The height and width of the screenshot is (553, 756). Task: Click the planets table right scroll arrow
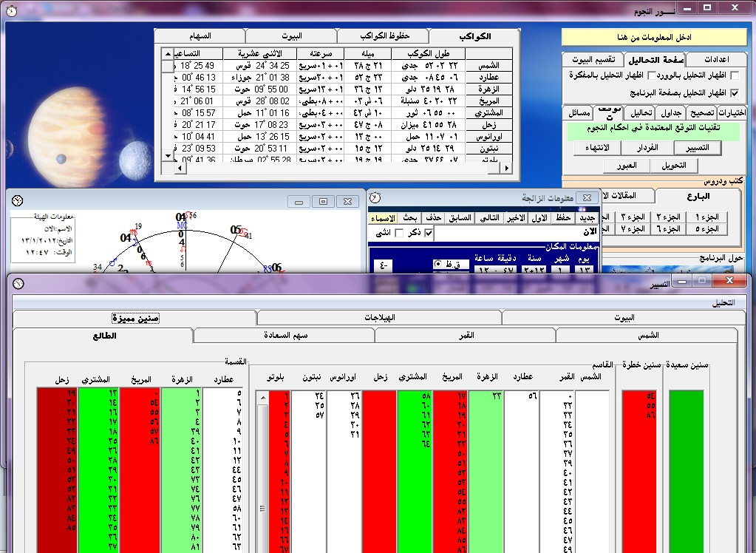click(x=506, y=169)
